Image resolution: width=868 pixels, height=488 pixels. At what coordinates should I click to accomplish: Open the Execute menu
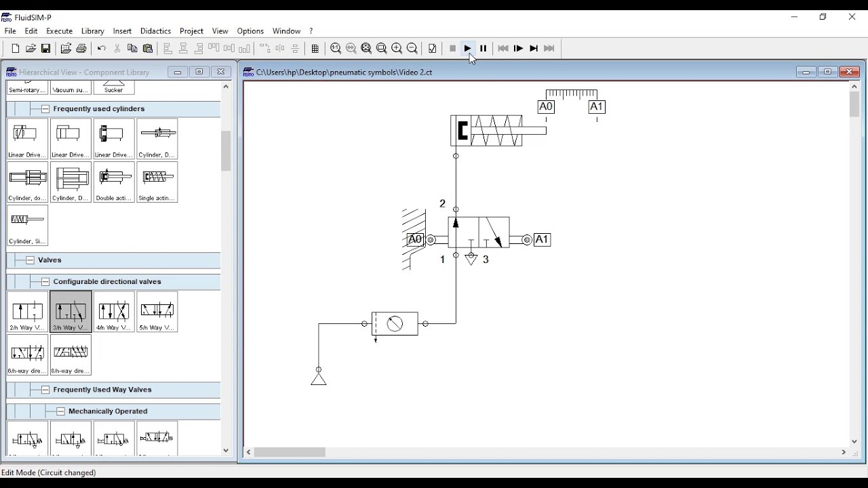tap(59, 31)
